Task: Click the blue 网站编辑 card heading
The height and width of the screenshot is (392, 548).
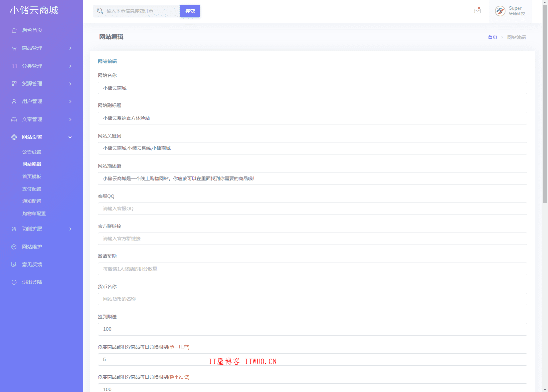Action: point(107,61)
